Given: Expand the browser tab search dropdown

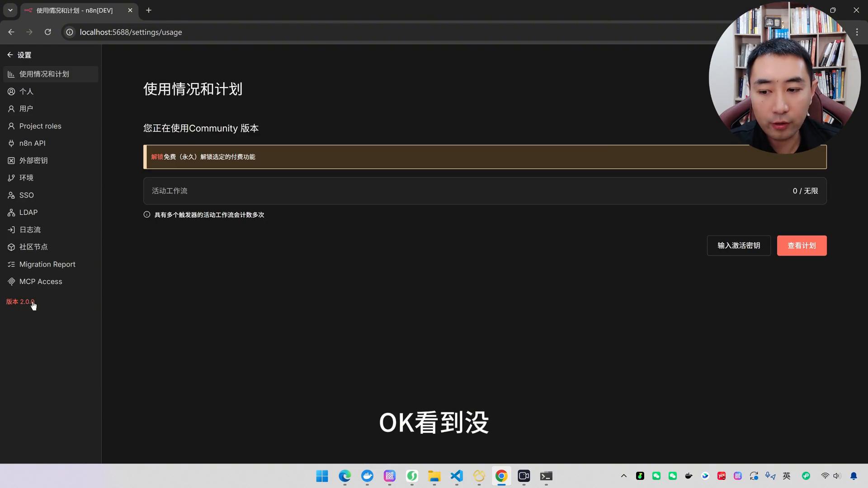Looking at the screenshot, I should click(x=10, y=10).
